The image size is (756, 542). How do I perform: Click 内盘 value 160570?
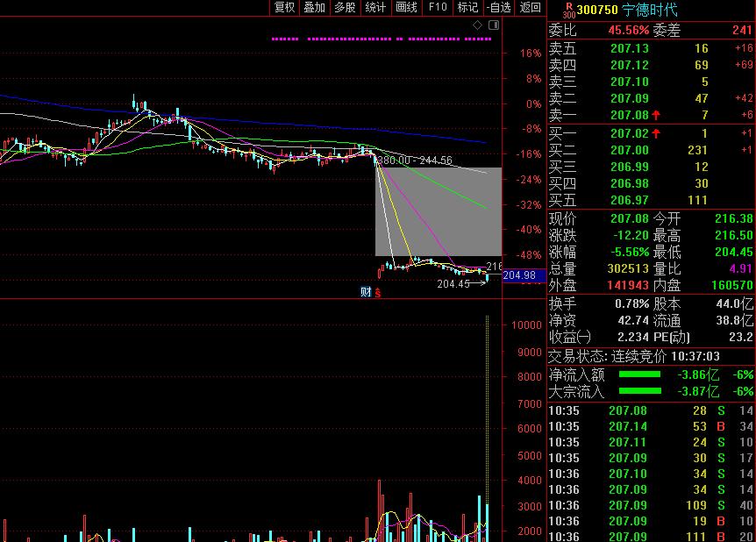732,285
